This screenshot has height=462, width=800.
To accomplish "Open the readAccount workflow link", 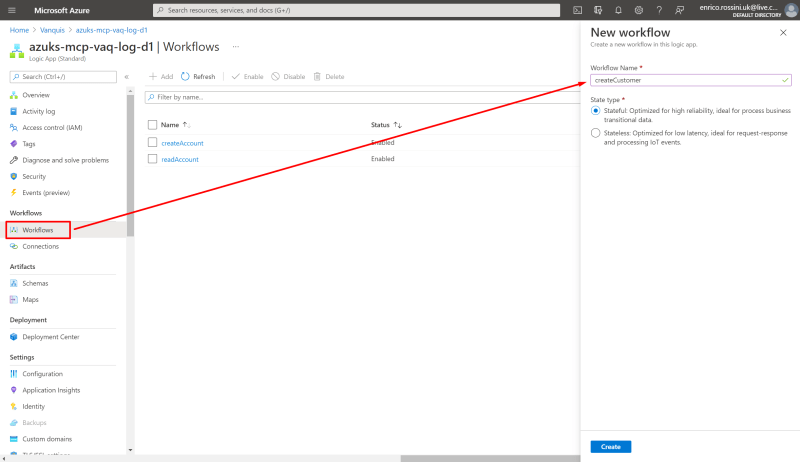I will pos(180,160).
